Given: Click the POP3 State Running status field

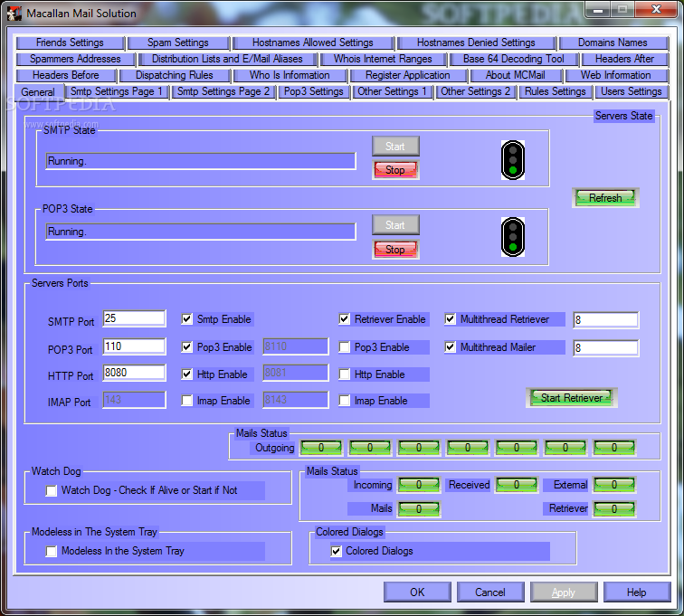Looking at the screenshot, I should (x=201, y=232).
